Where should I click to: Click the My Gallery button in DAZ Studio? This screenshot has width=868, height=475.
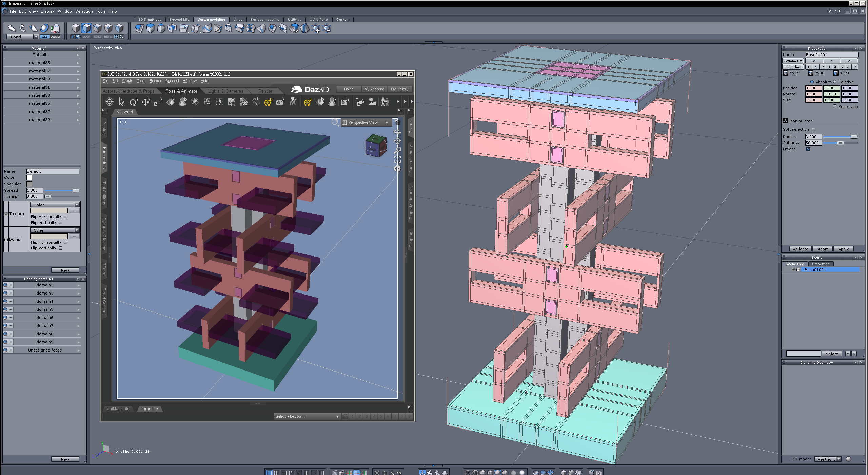pyautogui.click(x=399, y=89)
